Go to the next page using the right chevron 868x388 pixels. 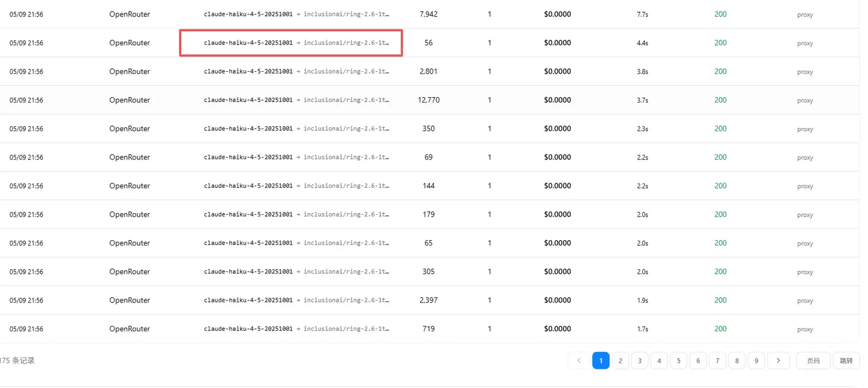778,361
